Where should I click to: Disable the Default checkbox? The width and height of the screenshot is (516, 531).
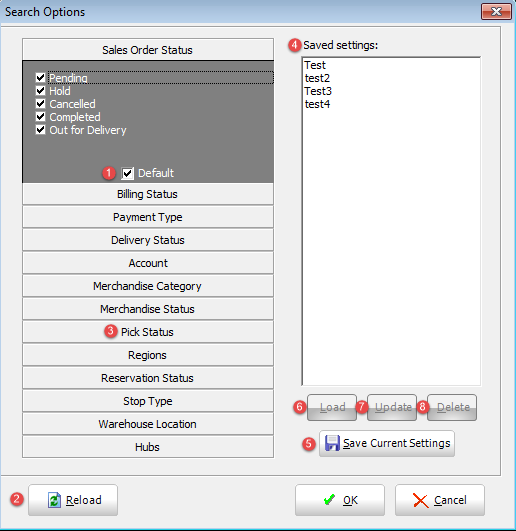(x=128, y=173)
